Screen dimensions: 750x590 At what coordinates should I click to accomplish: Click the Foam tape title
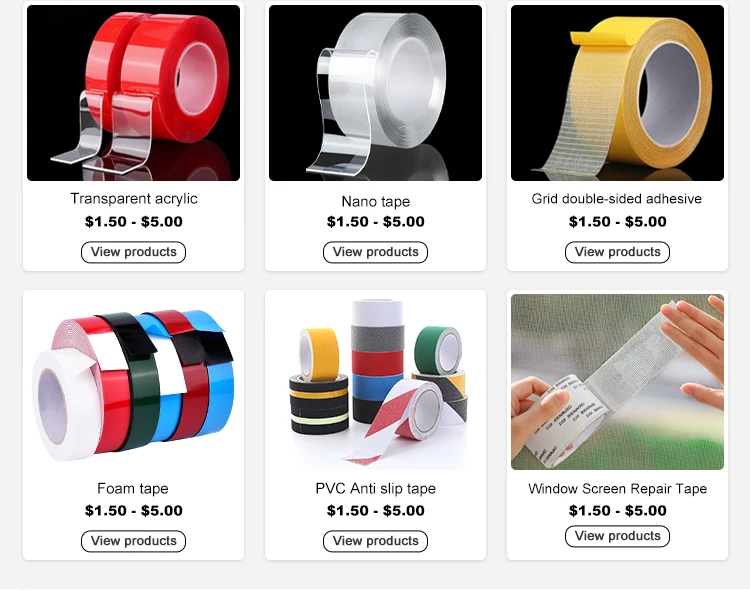[x=133, y=489]
